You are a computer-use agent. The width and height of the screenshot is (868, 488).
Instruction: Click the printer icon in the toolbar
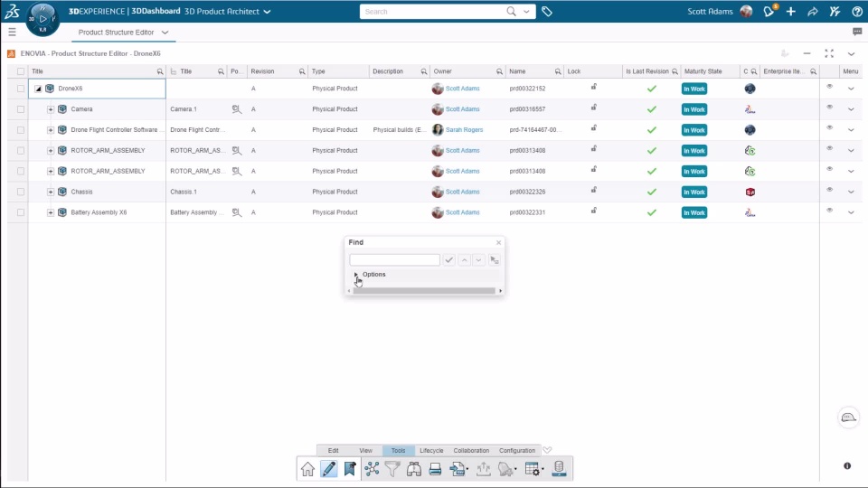[x=435, y=469]
